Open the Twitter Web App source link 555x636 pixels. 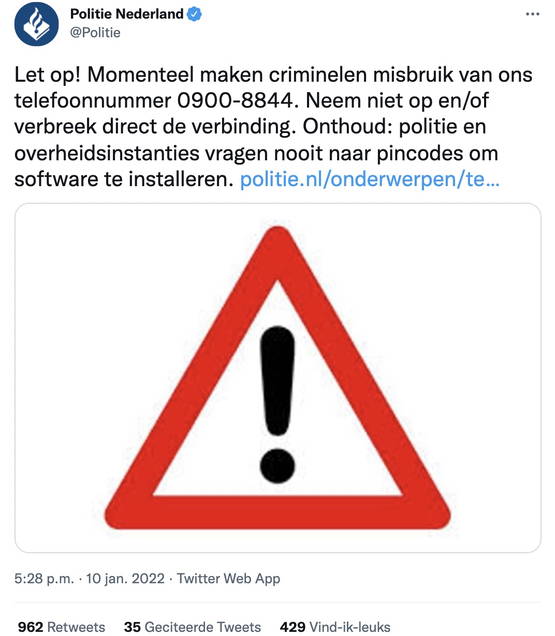pos(228,578)
